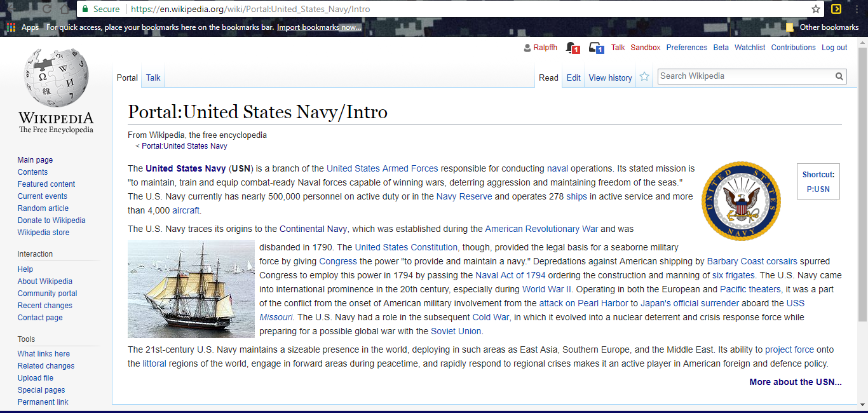This screenshot has height=413, width=868.
Task: Click More about the USN link
Action: (x=796, y=382)
